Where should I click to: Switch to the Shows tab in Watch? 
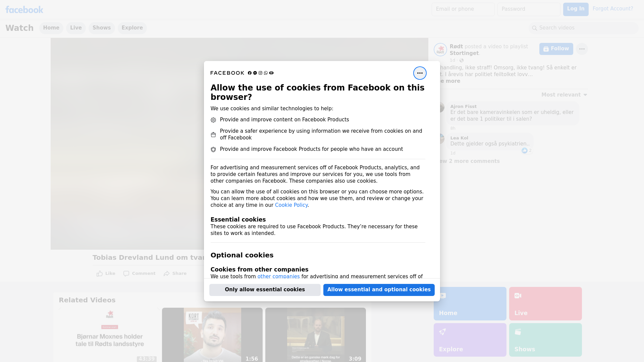pos(102,28)
